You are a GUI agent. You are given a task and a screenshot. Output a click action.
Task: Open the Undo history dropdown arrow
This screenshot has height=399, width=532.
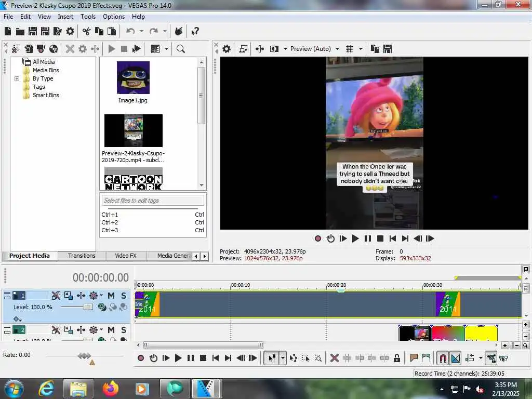click(x=141, y=31)
